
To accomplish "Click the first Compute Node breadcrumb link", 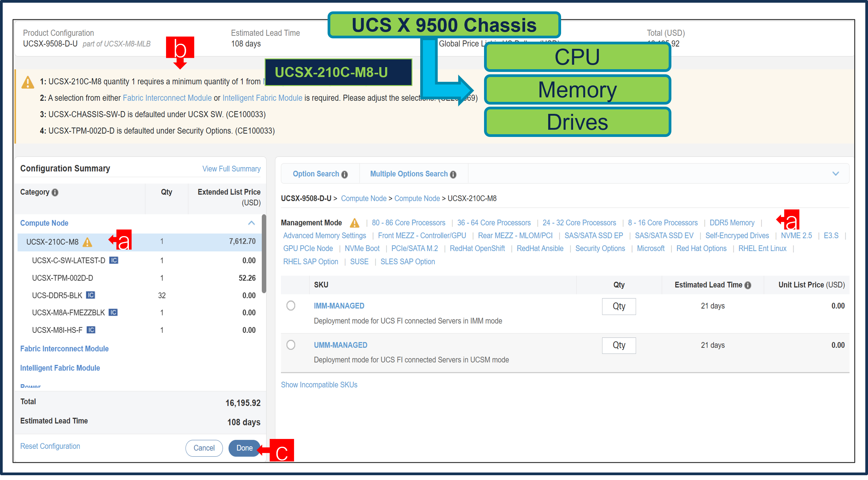I will coord(364,198).
